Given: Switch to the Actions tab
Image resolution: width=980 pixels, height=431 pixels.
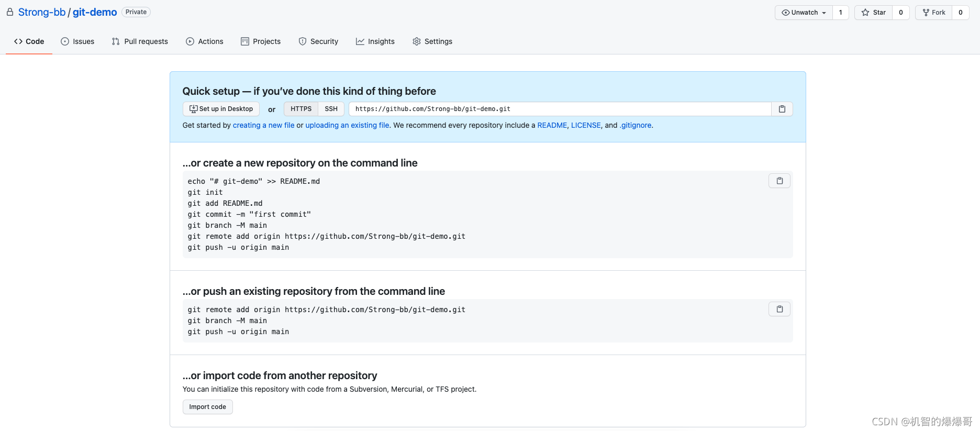Looking at the screenshot, I should click(205, 41).
